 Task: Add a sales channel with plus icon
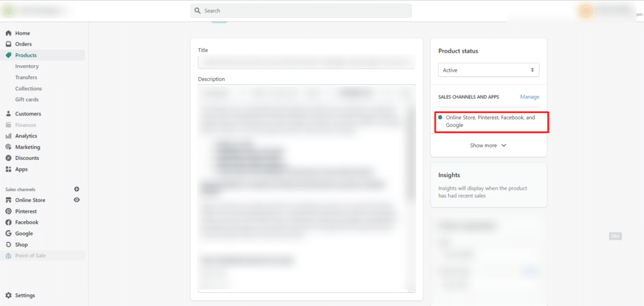click(77, 190)
